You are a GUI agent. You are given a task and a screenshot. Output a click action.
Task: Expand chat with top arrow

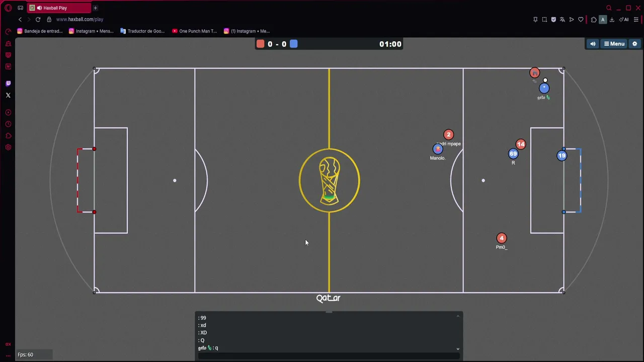tap(458, 316)
